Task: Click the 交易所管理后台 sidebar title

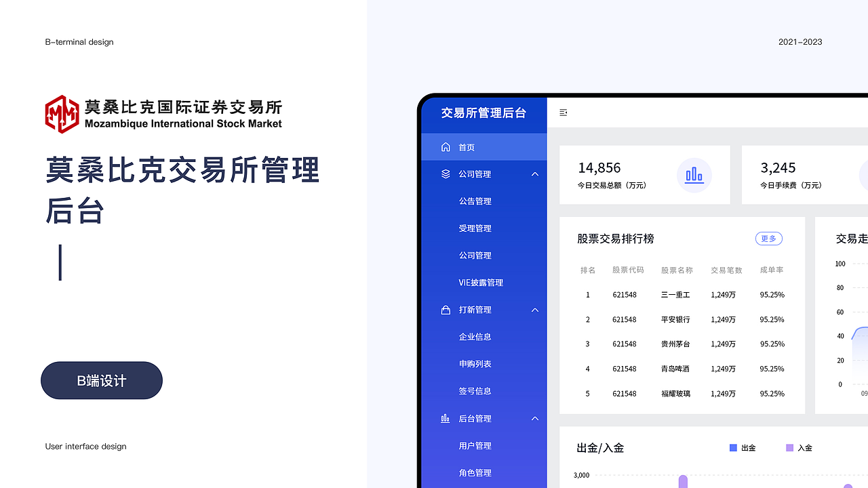Action: [x=484, y=113]
